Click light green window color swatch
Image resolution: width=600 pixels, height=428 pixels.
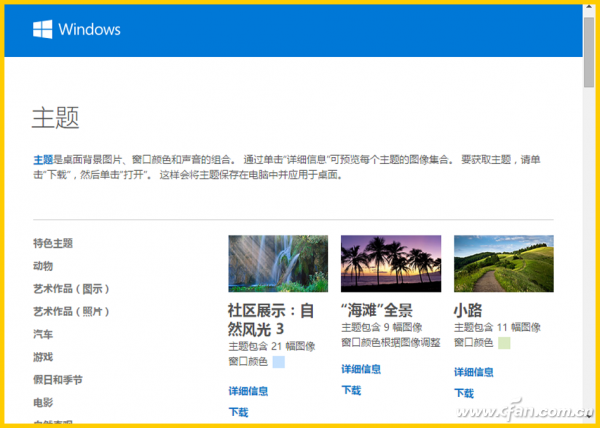tap(504, 343)
